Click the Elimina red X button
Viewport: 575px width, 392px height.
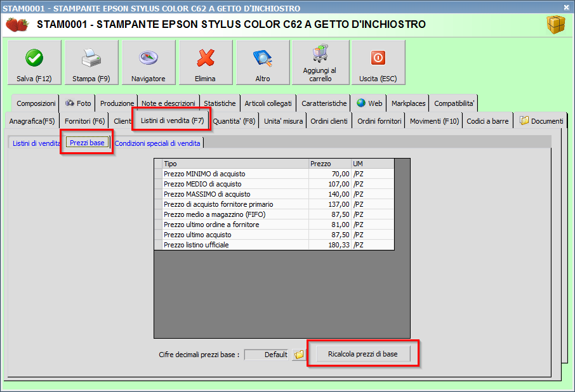[206, 63]
